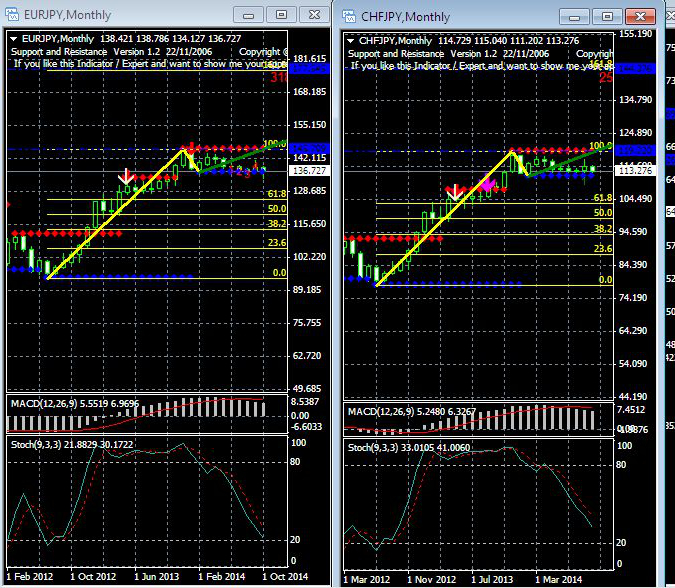Click the 1 Jun 2013 date on EURJPY axis
Image resolution: width=675 pixels, height=588 pixels.
[157, 576]
